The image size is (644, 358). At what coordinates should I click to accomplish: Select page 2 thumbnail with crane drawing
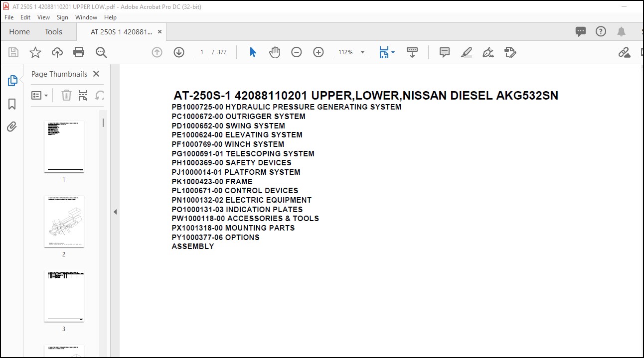(64, 221)
